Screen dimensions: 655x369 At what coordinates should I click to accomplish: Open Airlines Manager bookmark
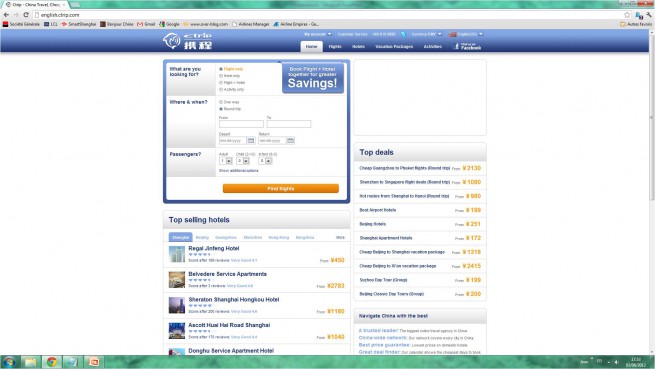(251, 24)
